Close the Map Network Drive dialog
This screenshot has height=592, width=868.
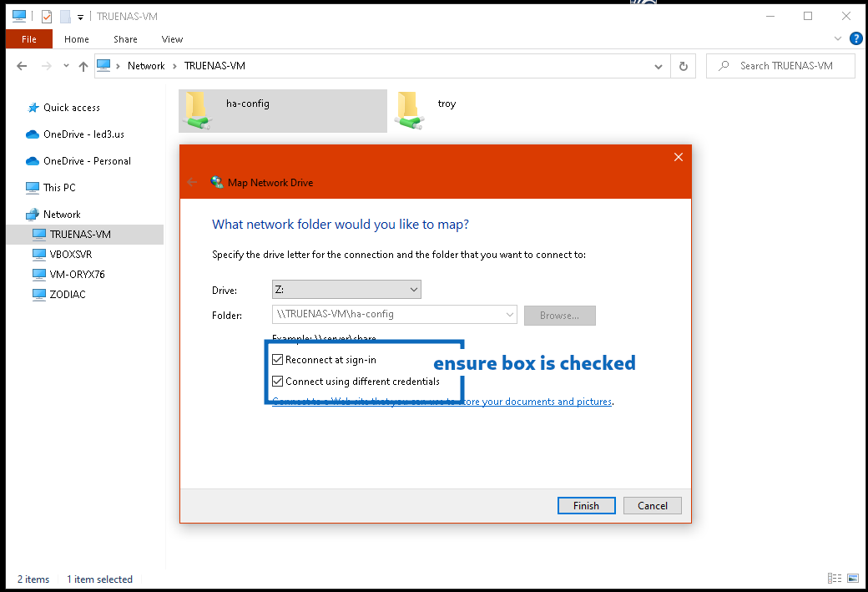(678, 157)
